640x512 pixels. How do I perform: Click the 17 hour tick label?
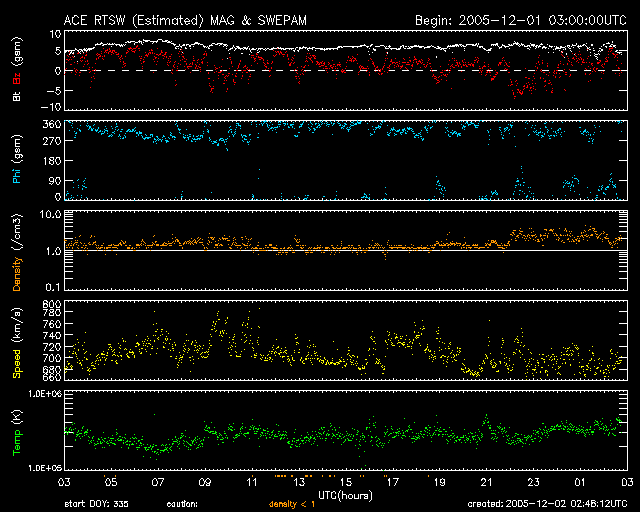[x=393, y=482]
